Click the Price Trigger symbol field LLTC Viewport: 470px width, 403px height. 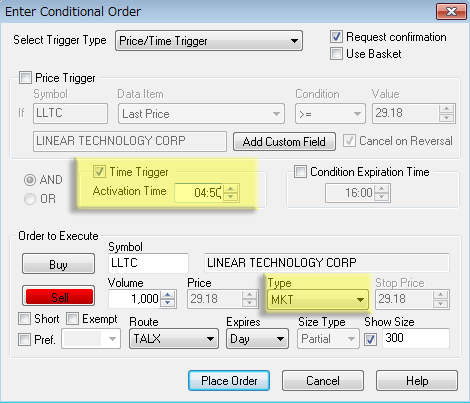pyautogui.click(x=70, y=113)
